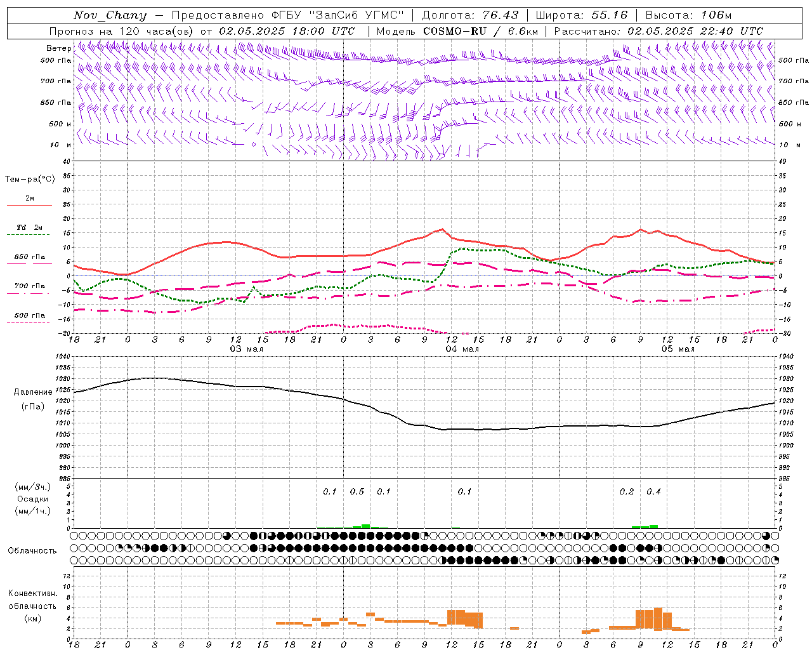The height and width of the screenshot is (650, 812).
Task: Click the '0.2' precipitation amount value
Action: tap(627, 491)
